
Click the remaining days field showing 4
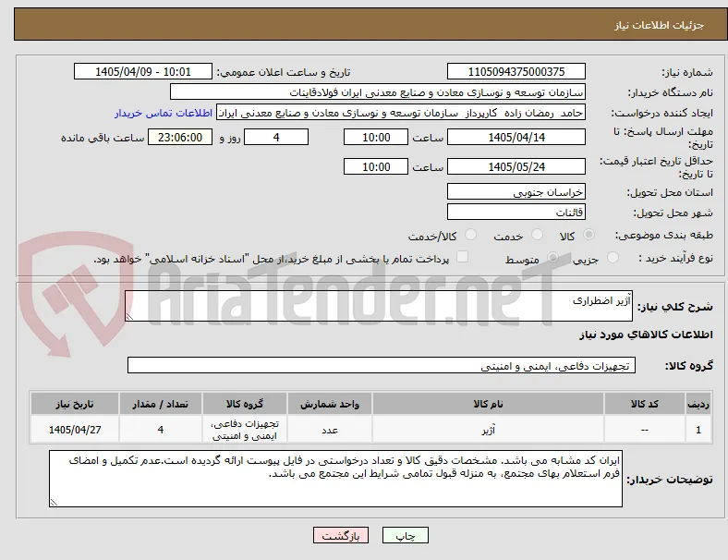276,137
